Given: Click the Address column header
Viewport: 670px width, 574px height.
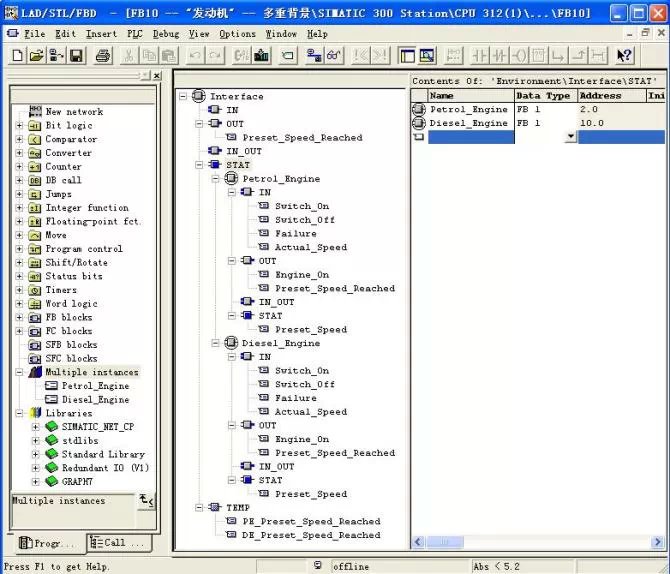Looking at the screenshot, I should 611,95.
